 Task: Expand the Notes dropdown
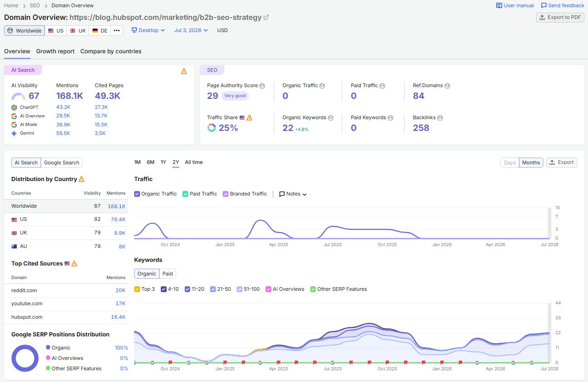pyautogui.click(x=293, y=194)
